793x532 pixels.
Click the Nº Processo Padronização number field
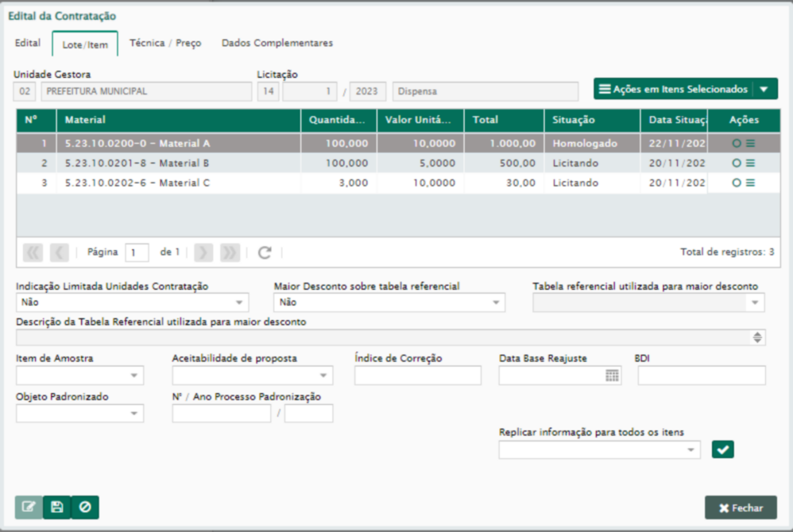222,413
